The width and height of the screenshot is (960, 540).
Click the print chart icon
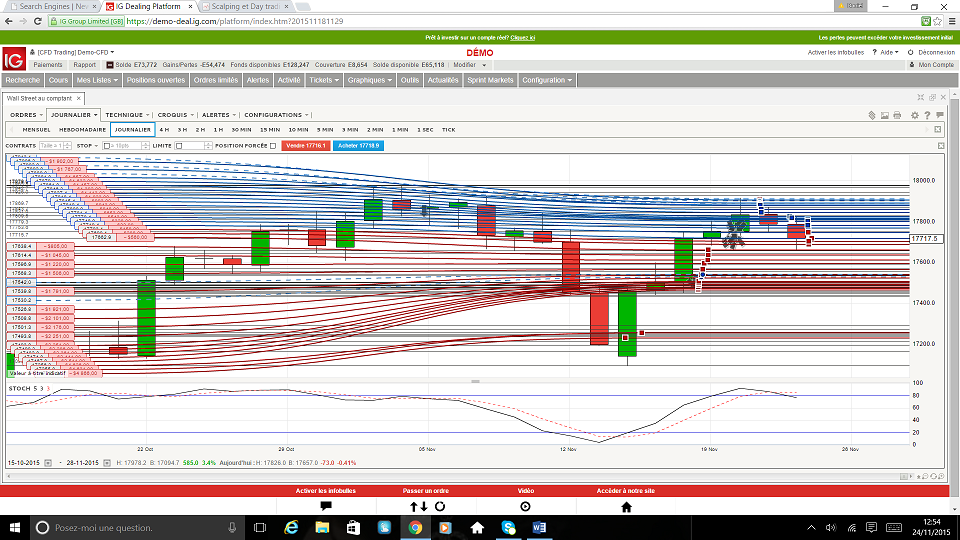click(x=897, y=115)
